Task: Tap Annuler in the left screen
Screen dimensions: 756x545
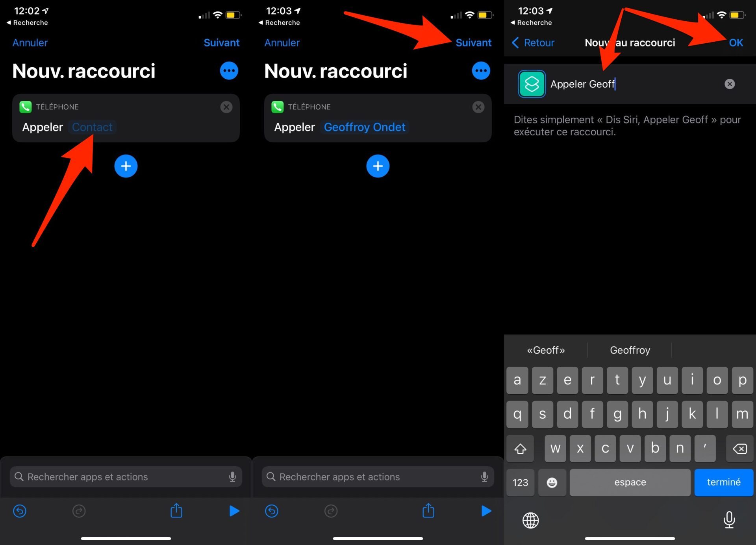Action: [x=30, y=42]
